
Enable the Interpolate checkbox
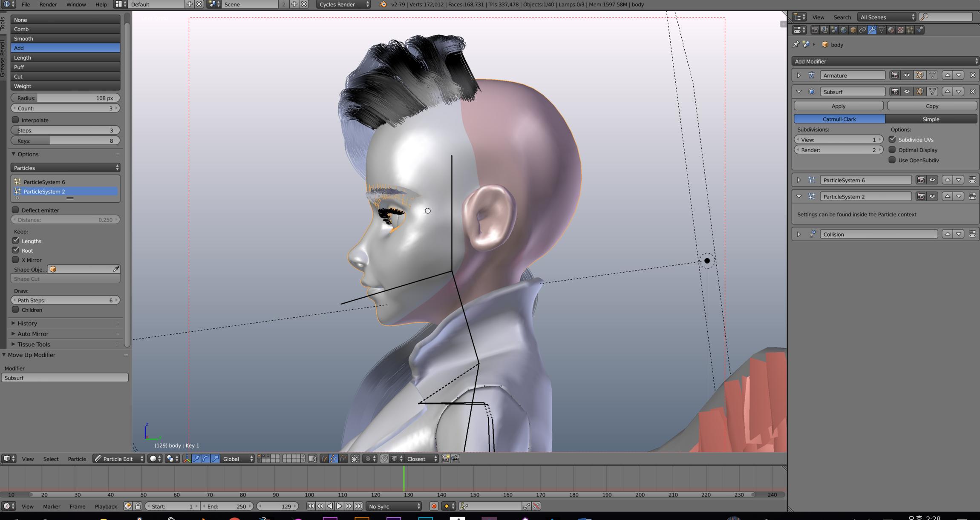click(16, 120)
